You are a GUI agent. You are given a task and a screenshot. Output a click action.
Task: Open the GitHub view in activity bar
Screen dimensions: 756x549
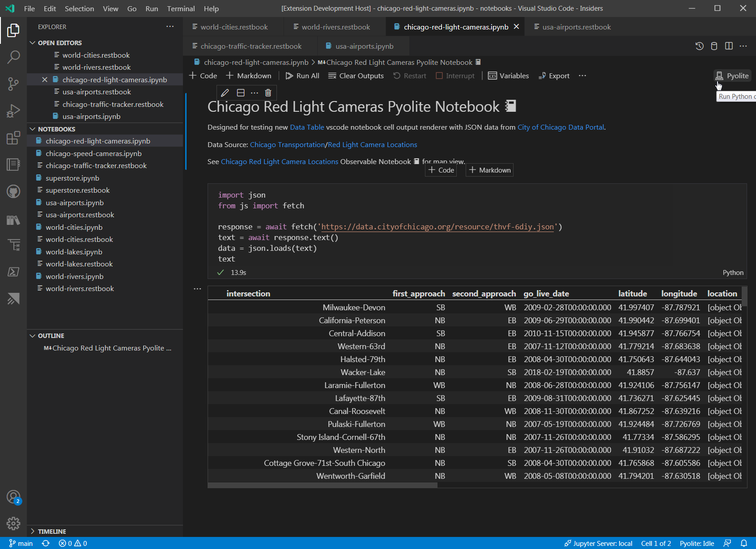[13, 191]
